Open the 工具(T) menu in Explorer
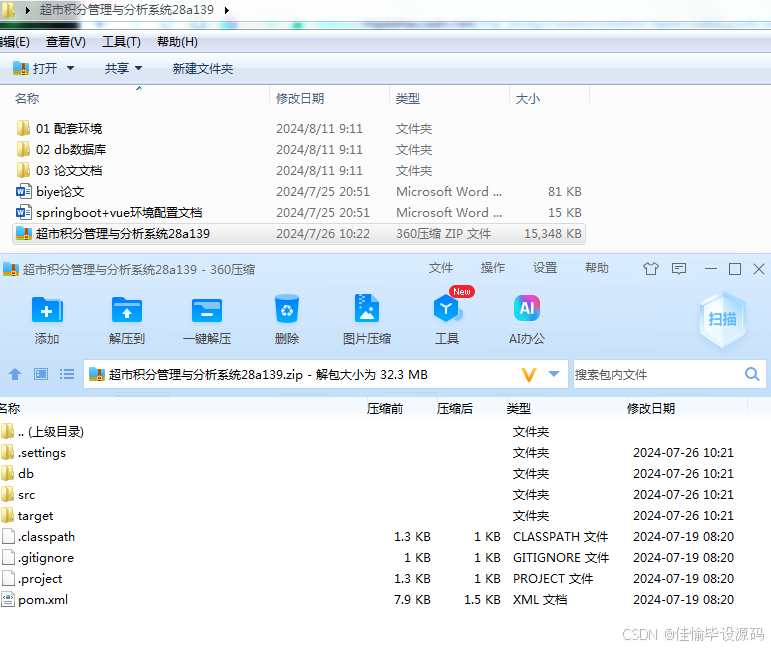 coord(121,42)
